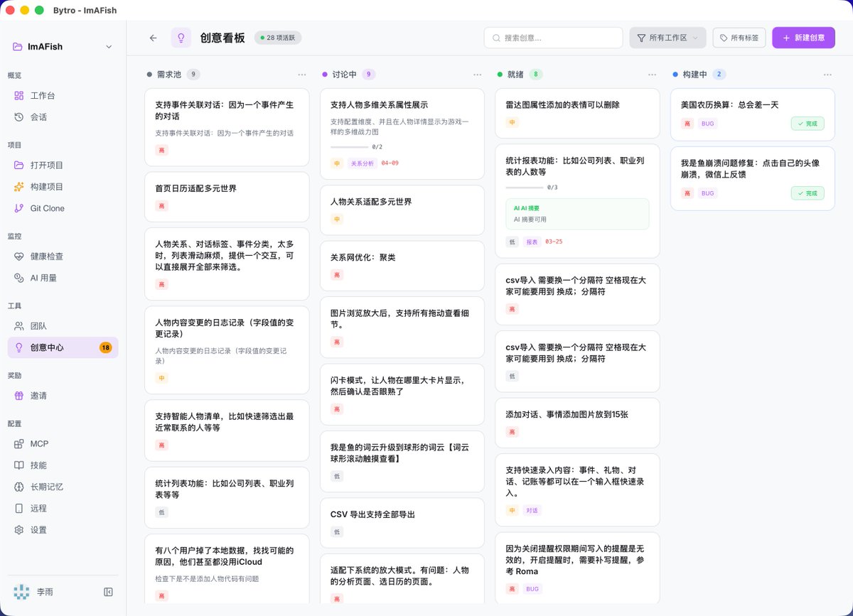Click the progress bar on 支持人物多维关系属性展示
This screenshot has height=616, width=853.
349,147
